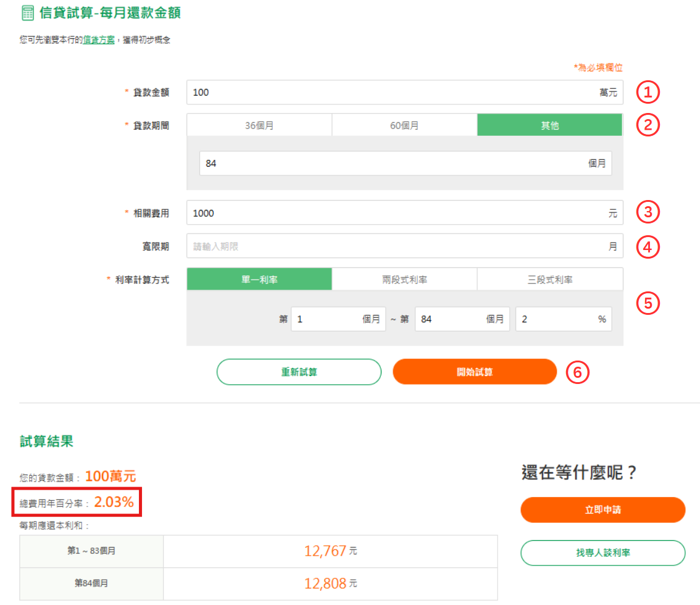Click the starting month field showing 1
Image resolution: width=700 pixels, height=605 pixels.
click(x=336, y=319)
